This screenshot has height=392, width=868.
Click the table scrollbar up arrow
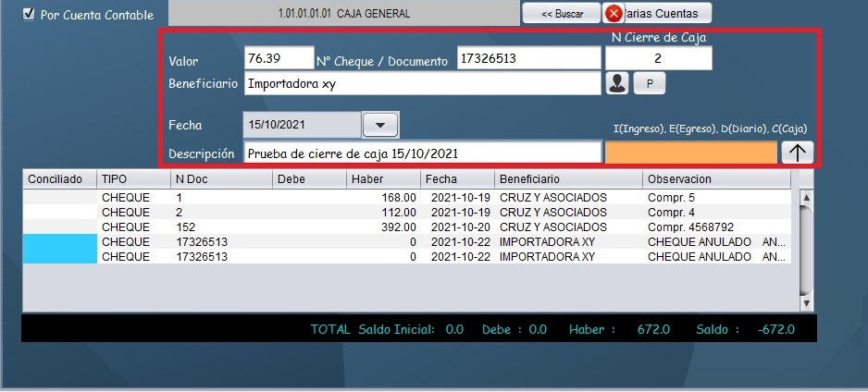(x=805, y=198)
